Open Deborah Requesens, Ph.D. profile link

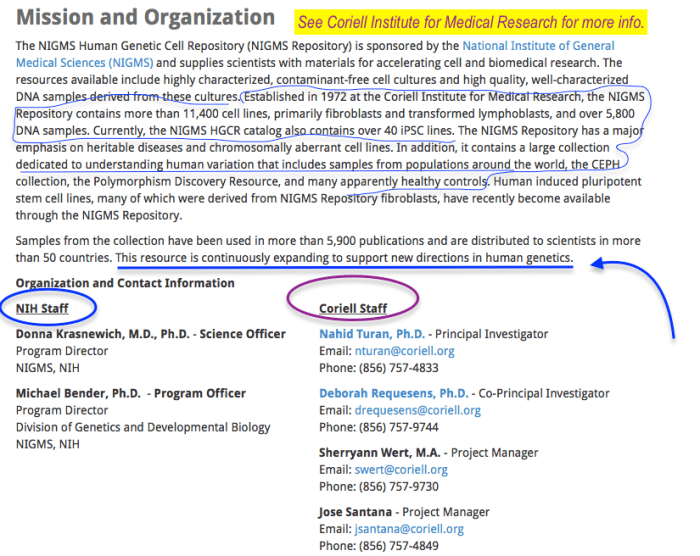point(393,393)
